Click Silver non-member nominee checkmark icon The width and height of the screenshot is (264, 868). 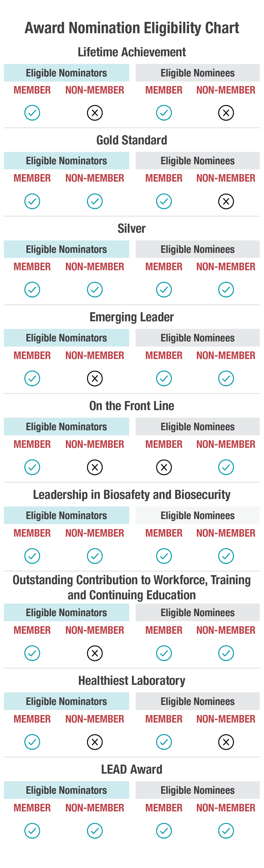[226, 290]
